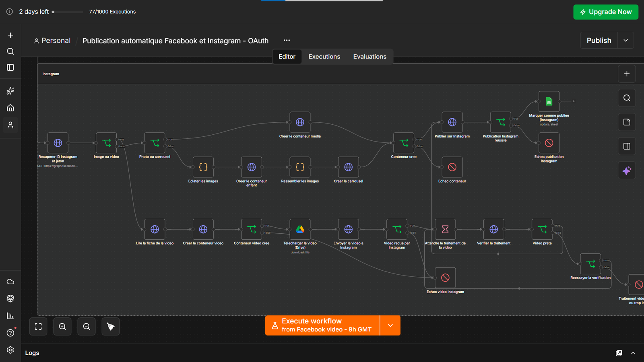The height and width of the screenshot is (362, 644).
Task: Add sticky note icon on canvas right
Action: (x=627, y=122)
